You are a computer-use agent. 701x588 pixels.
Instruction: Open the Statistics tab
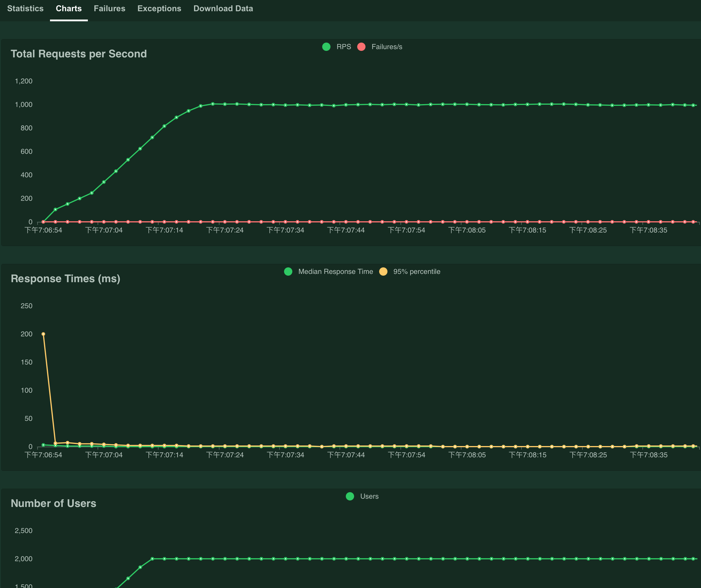tap(25, 9)
